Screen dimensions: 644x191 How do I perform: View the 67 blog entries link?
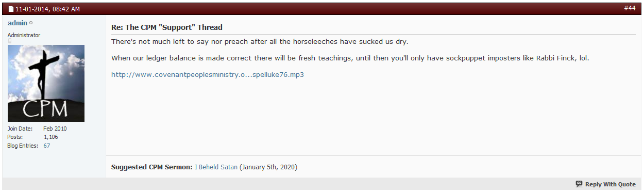point(47,146)
